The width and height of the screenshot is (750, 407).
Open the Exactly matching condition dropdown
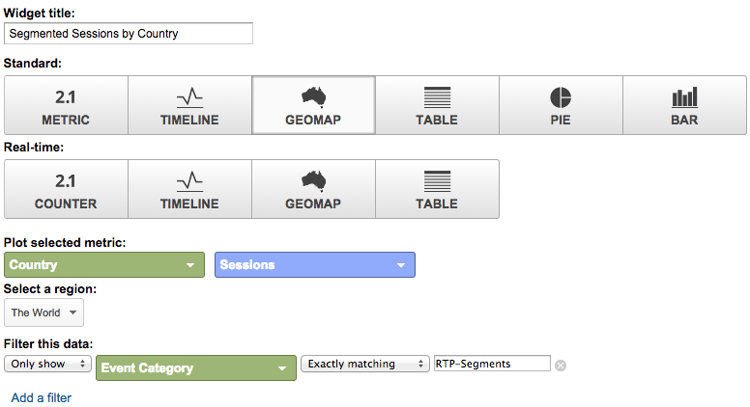[364, 364]
